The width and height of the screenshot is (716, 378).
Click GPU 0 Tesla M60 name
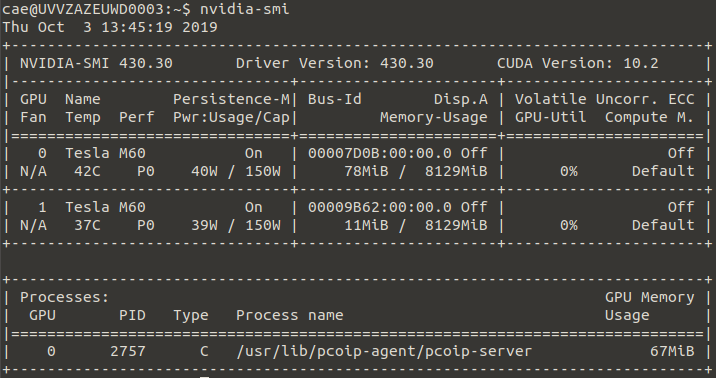tap(105, 153)
